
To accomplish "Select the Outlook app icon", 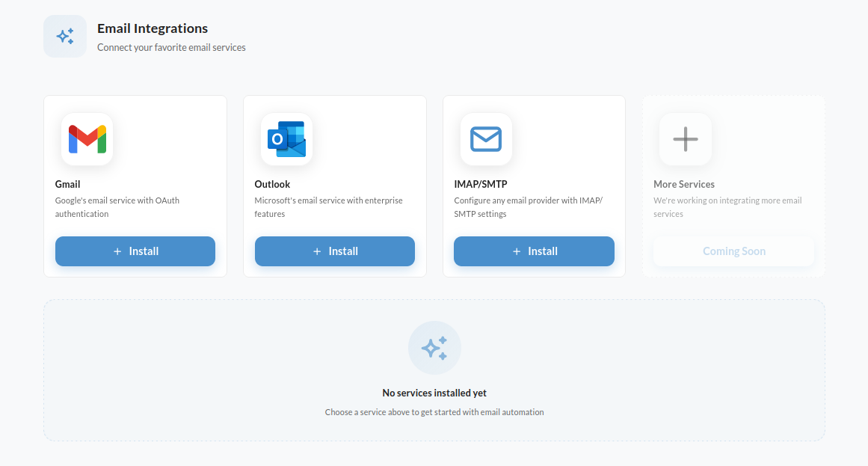I will pyautogui.click(x=286, y=139).
